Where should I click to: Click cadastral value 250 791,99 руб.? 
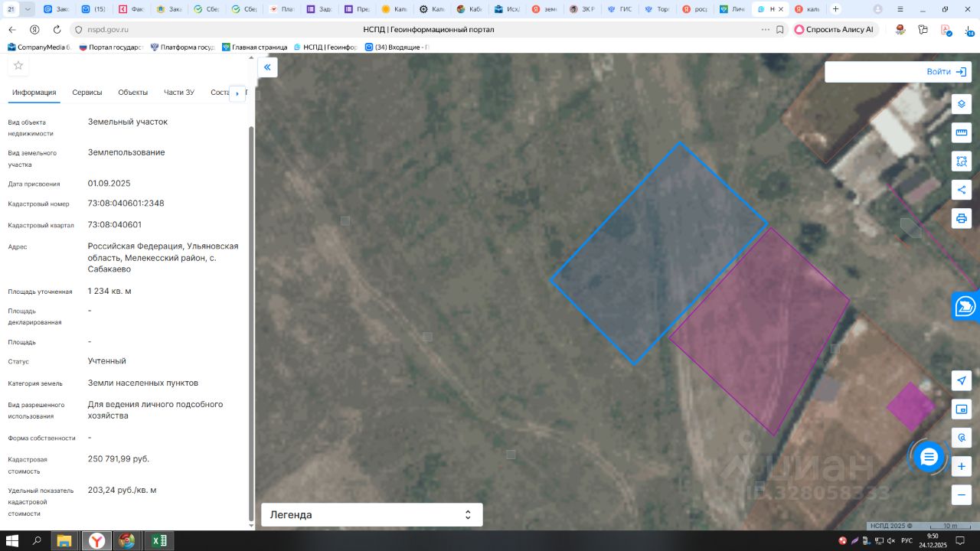tap(119, 459)
